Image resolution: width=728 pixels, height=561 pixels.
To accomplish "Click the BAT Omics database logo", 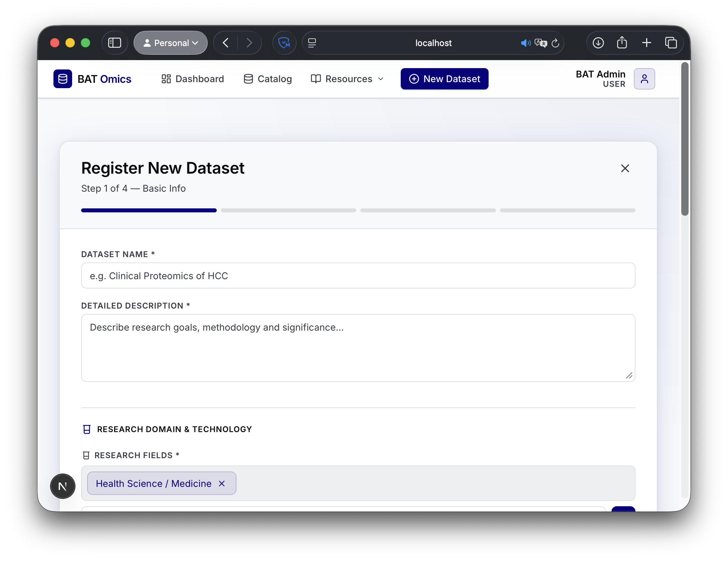I will [x=63, y=79].
